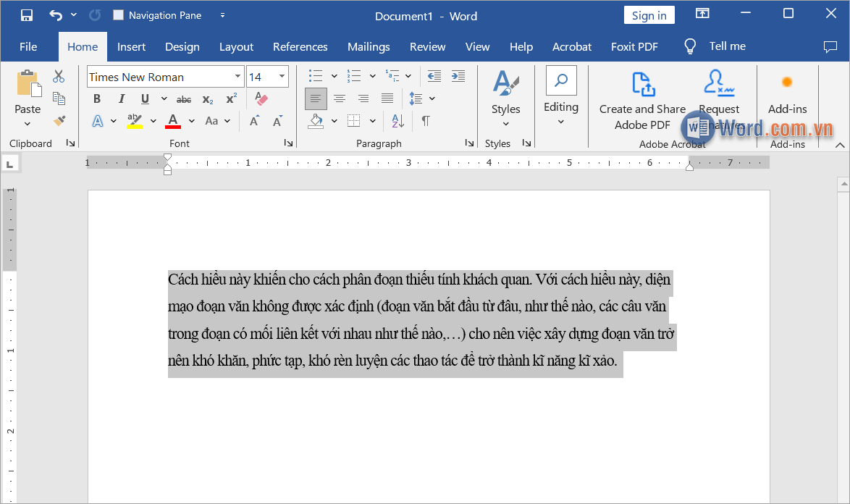The width and height of the screenshot is (850, 504).
Task: Apply multilevel list
Action: 392,76
